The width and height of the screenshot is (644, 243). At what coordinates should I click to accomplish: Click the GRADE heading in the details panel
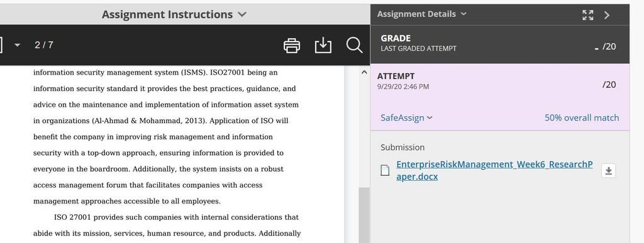396,38
